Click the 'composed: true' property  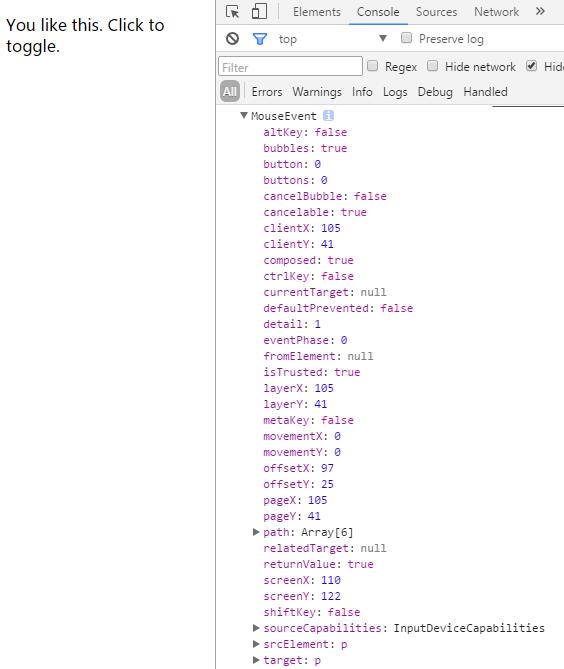point(308,260)
